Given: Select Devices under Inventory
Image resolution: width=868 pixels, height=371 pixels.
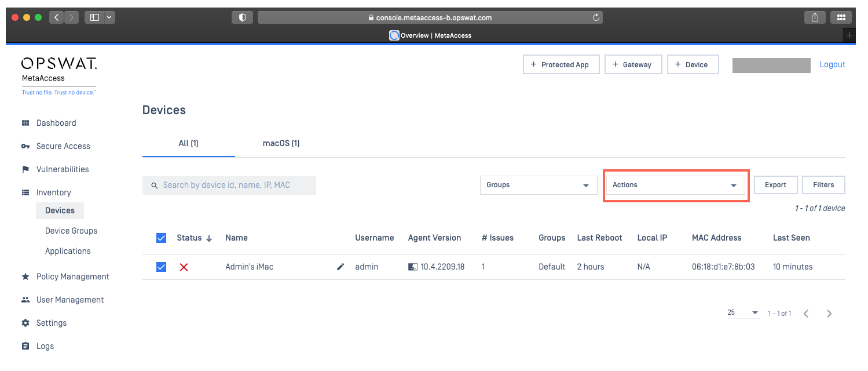Looking at the screenshot, I should [x=60, y=210].
